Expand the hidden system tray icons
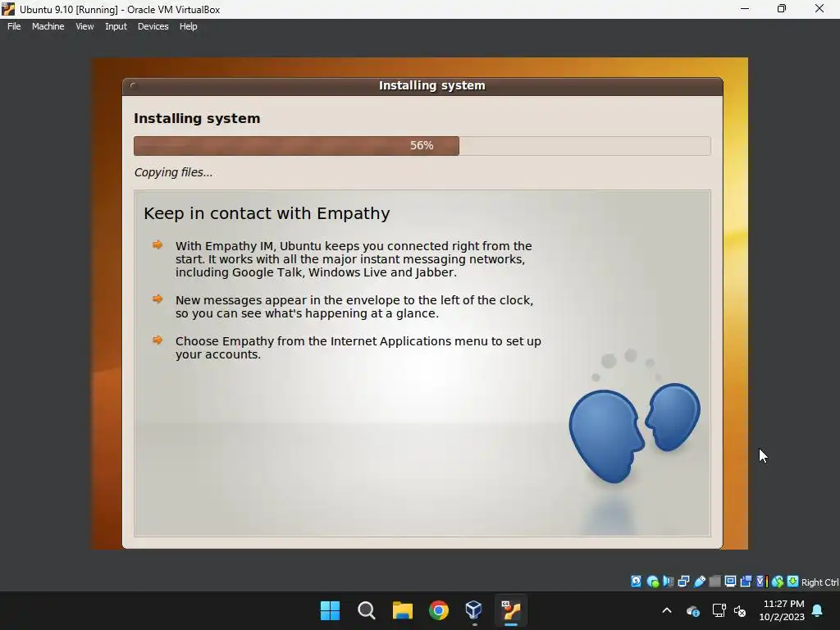 (667, 610)
